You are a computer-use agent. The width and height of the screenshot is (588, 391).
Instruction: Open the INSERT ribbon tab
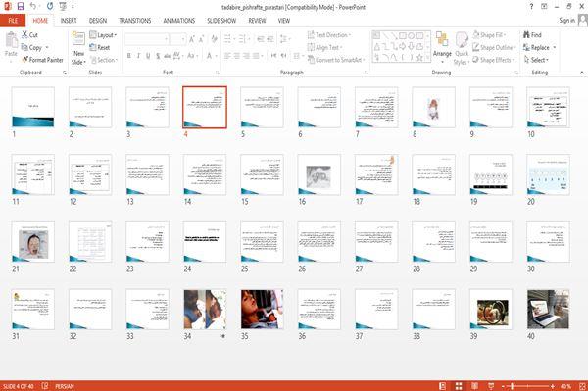point(69,21)
